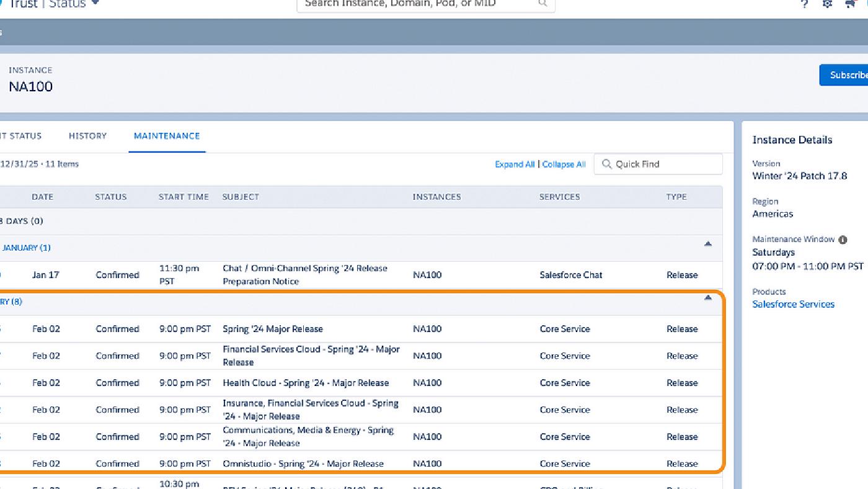
Task: Click the magnifying glass in the search bar
Action: (x=542, y=3)
